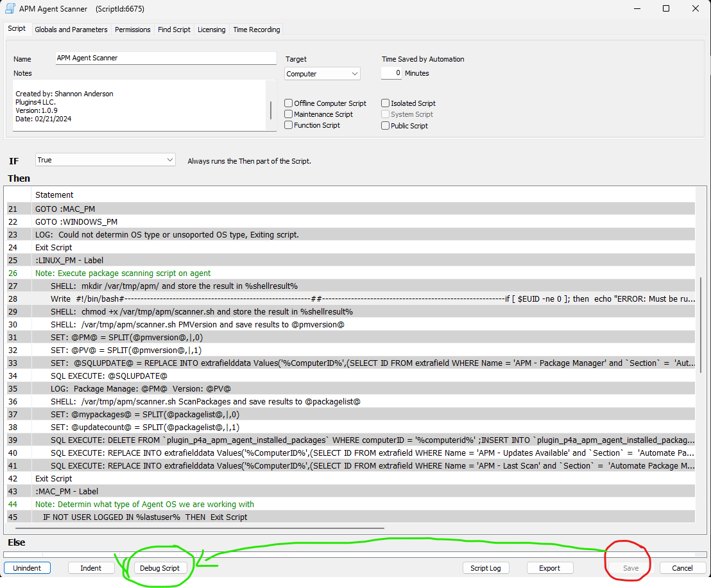Go to the Find Script tab
Image resolution: width=711 pixels, height=588 pixels.
coord(174,30)
